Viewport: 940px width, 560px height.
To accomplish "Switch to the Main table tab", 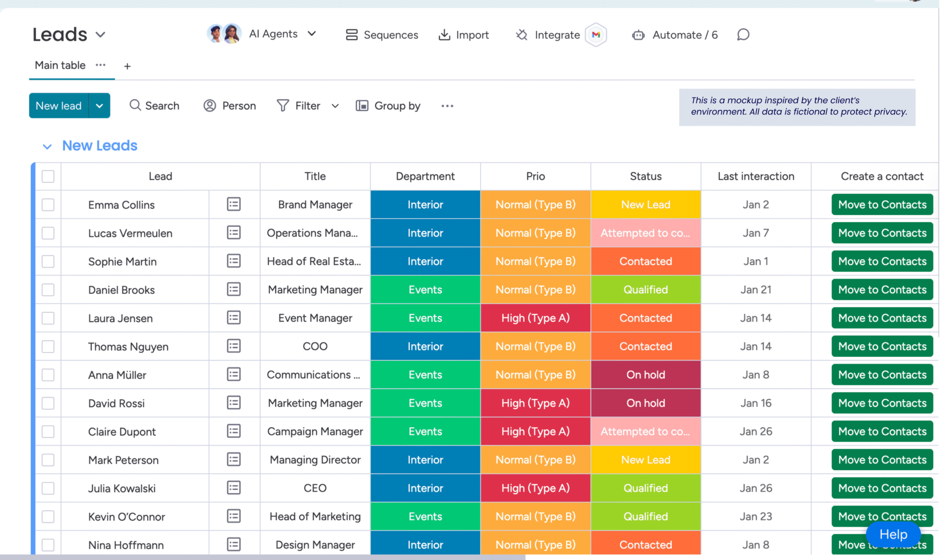I will pos(60,66).
